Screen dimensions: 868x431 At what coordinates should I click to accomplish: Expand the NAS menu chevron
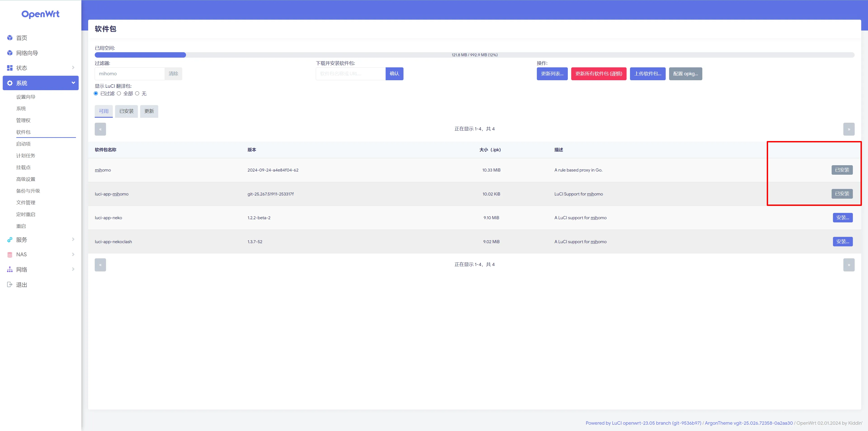(x=73, y=254)
